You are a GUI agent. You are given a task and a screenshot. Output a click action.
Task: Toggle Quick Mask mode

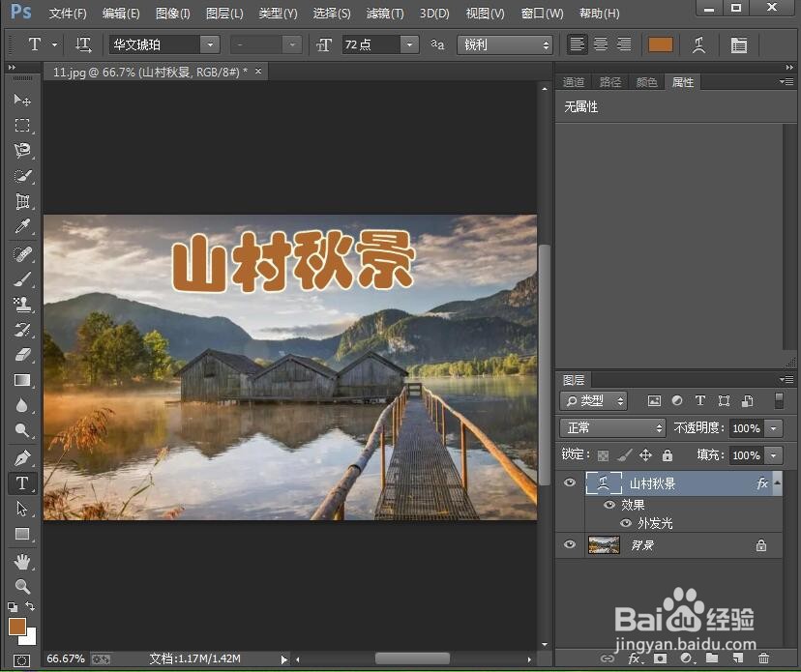click(22, 660)
